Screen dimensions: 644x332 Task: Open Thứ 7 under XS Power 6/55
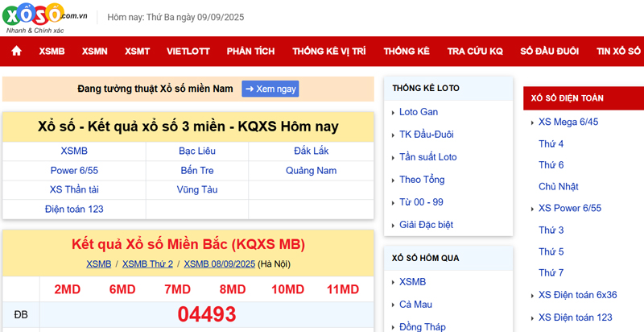point(551,273)
